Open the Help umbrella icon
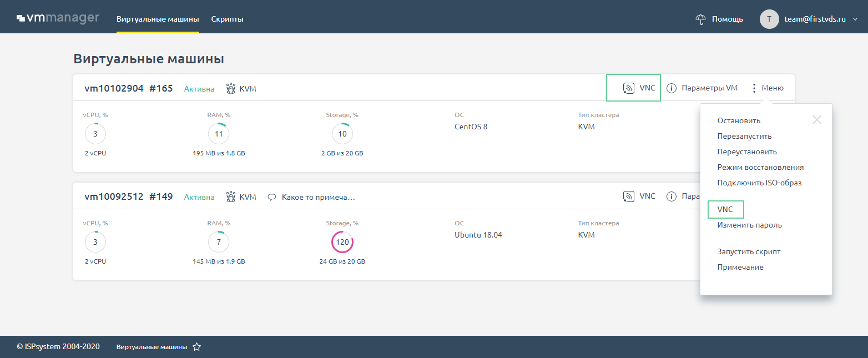Viewport: 868px width, 358px height. [x=701, y=19]
